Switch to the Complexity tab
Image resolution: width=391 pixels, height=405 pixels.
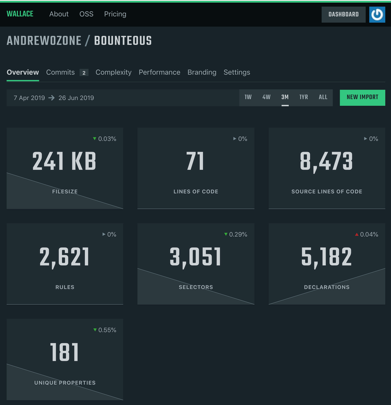113,72
